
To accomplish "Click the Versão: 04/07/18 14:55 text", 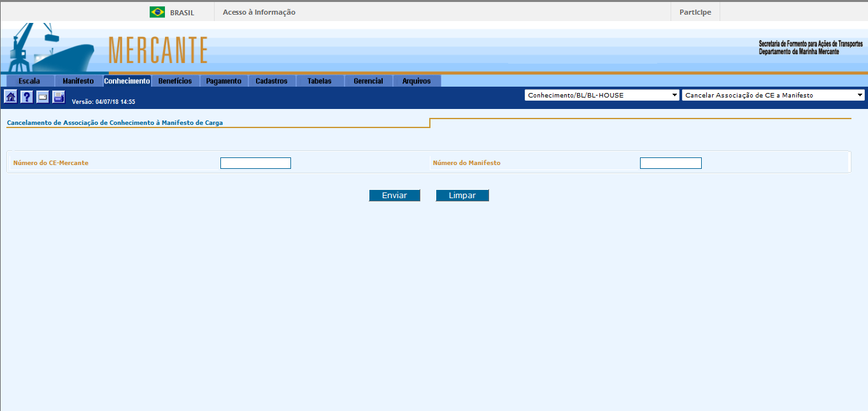I will [104, 102].
